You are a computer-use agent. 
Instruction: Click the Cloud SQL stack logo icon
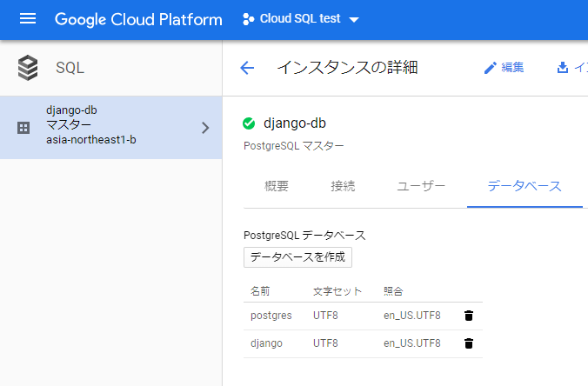[x=28, y=68]
